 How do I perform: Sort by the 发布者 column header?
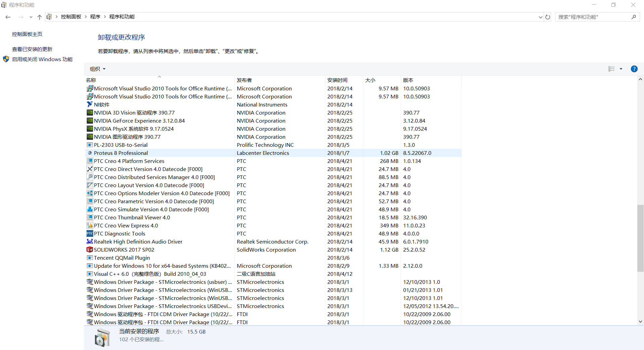[x=280, y=80]
